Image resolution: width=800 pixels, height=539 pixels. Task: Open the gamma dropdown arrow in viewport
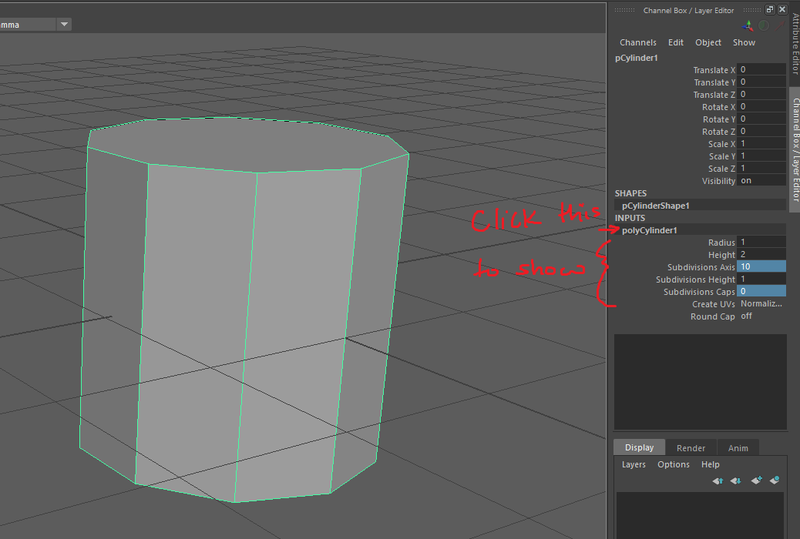pyautogui.click(x=64, y=24)
